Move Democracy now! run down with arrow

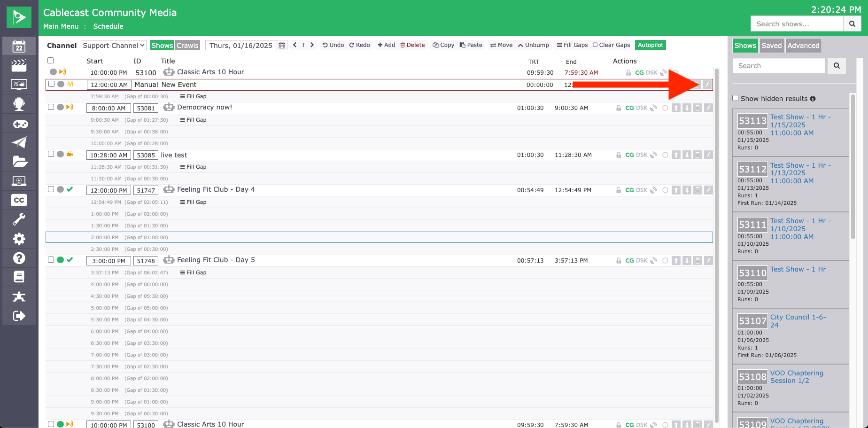[x=687, y=108]
